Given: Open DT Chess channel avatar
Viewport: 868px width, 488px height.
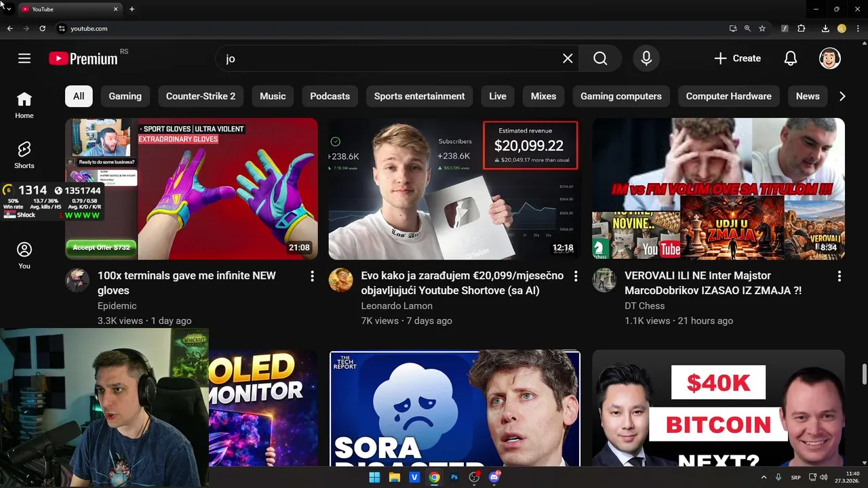Looking at the screenshot, I should coord(604,280).
